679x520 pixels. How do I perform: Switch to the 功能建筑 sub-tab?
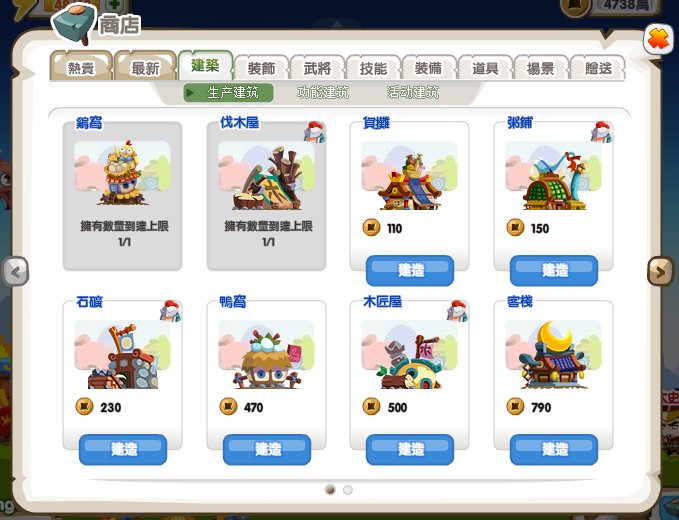point(323,92)
